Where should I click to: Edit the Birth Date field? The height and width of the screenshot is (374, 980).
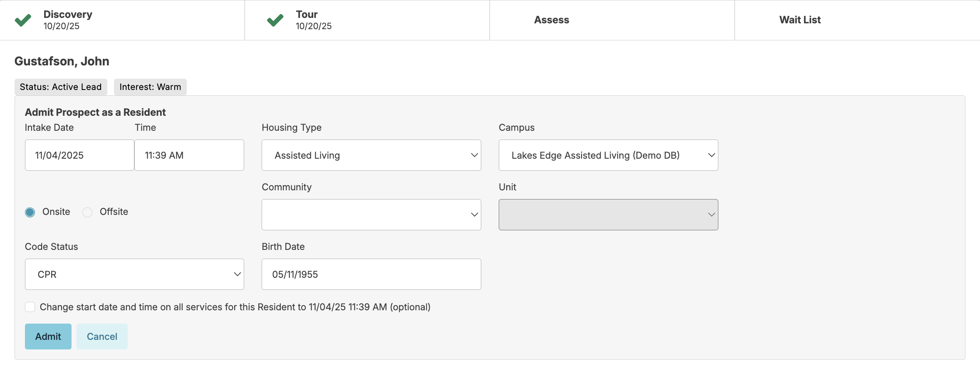coord(371,274)
